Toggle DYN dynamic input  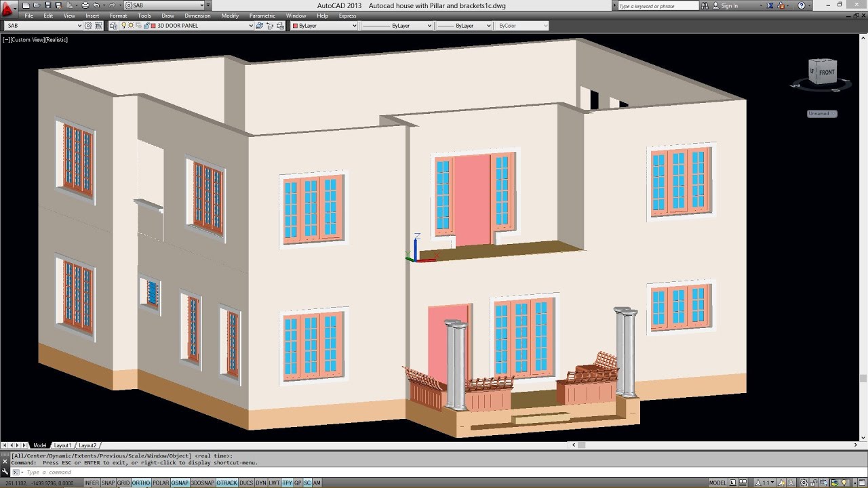tap(261, 483)
